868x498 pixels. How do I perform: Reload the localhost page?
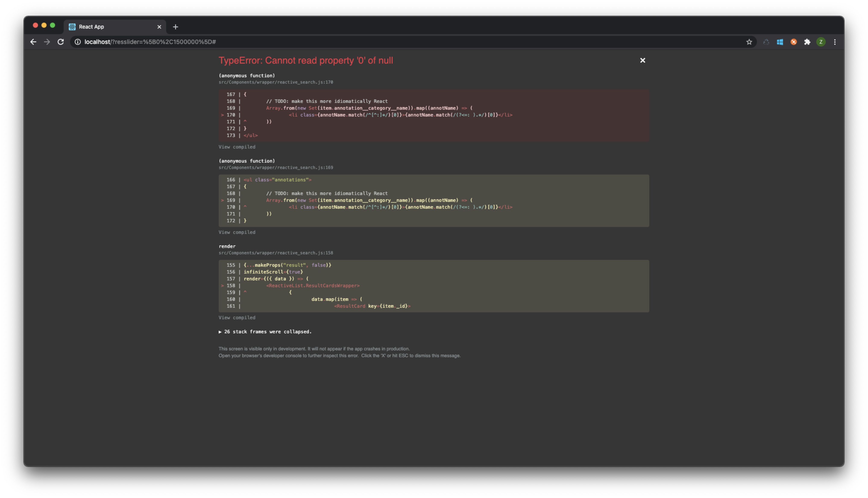click(61, 42)
